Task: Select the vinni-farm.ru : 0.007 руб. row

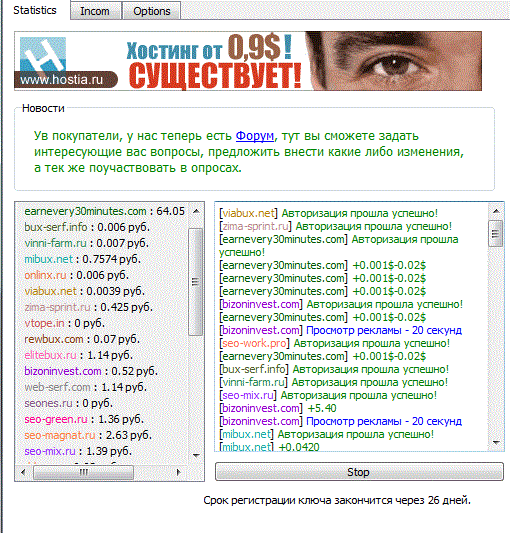Action: click(x=86, y=243)
